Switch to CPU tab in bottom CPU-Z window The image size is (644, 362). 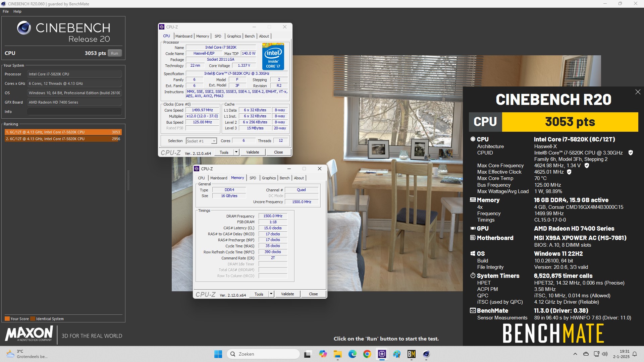tap(201, 178)
